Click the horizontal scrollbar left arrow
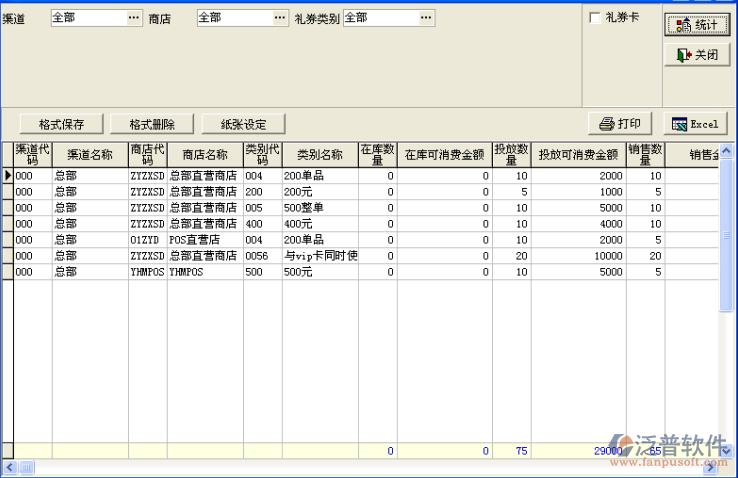 pyautogui.click(x=8, y=467)
